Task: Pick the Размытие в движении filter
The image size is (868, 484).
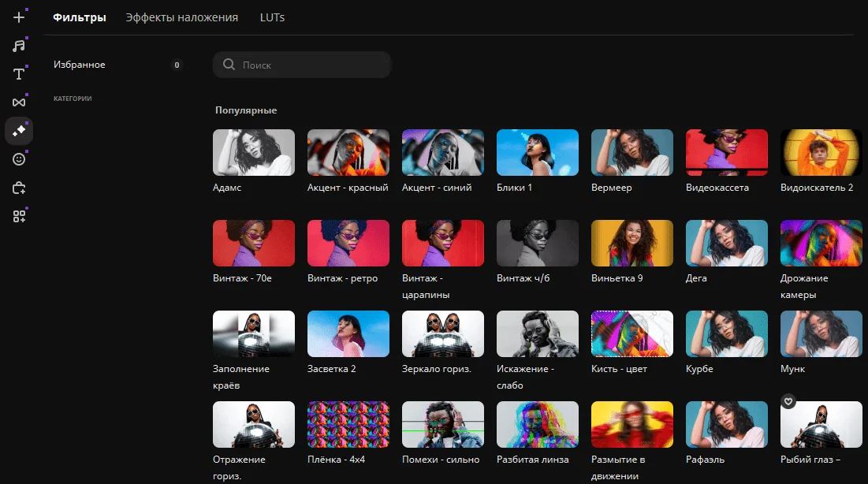Action: (632, 424)
